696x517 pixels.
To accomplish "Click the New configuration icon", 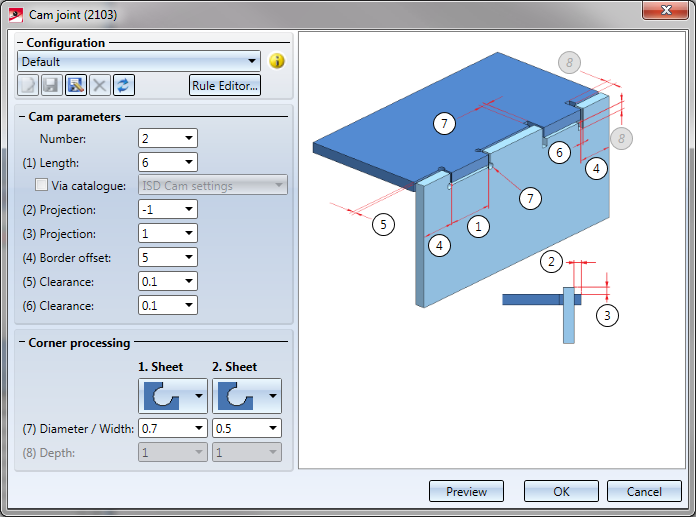I will tap(28, 85).
